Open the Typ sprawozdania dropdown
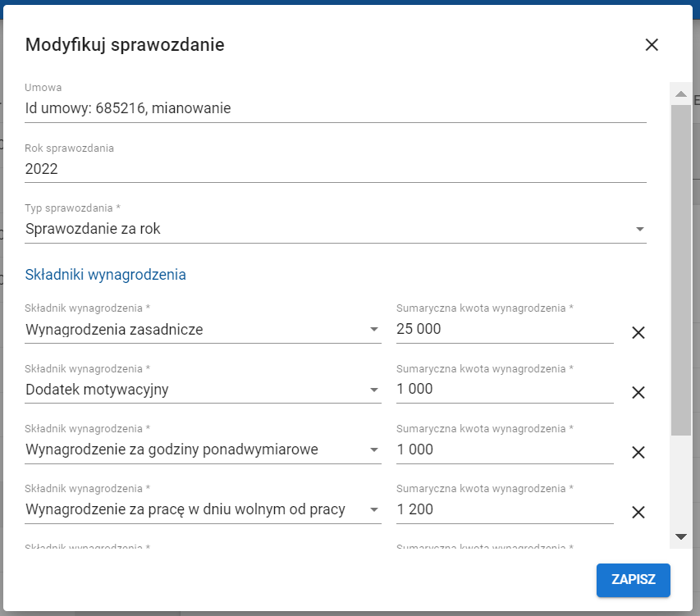 (x=640, y=230)
